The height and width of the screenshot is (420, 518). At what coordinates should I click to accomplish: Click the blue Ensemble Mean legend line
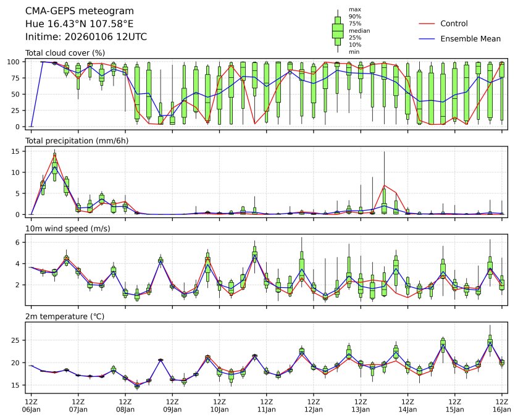tap(427, 38)
